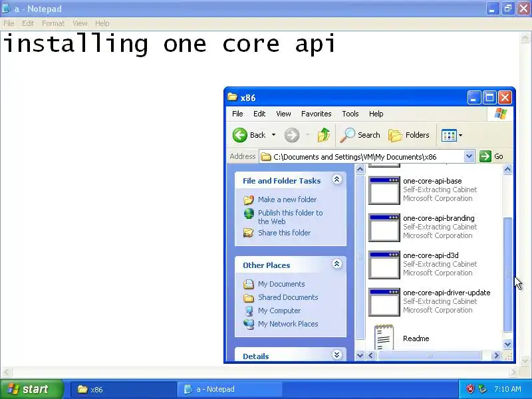Go to My Computer link
Image resolution: width=532 pixels, height=399 pixels.
(x=279, y=311)
